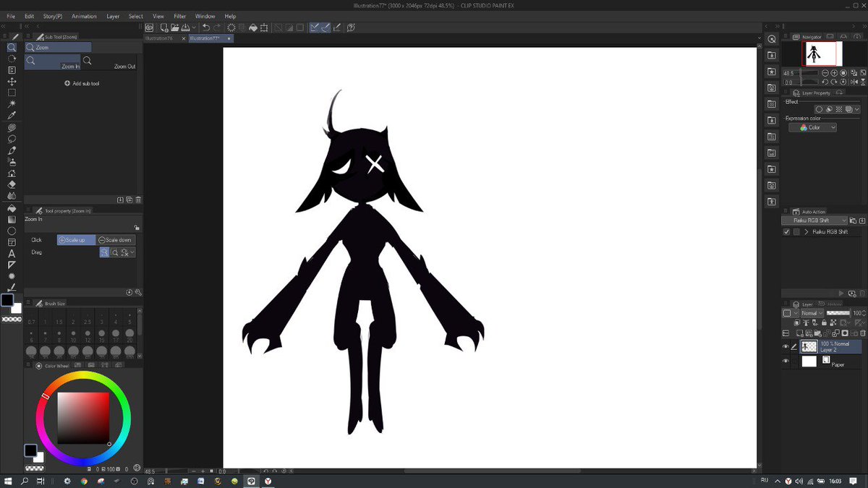Image resolution: width=868 pixels, height=488 pixels.
Task: Select the Gradient tool
Action: (12, 219)
